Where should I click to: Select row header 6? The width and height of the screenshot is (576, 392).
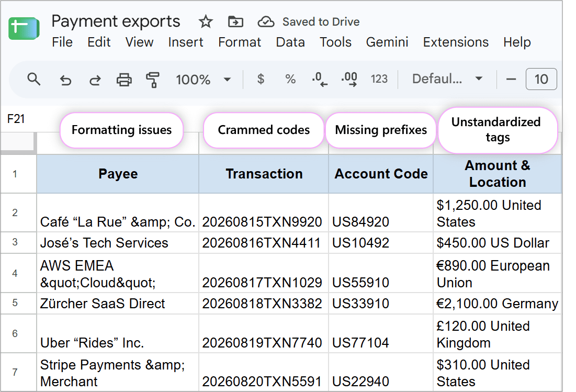pos(18,333)
